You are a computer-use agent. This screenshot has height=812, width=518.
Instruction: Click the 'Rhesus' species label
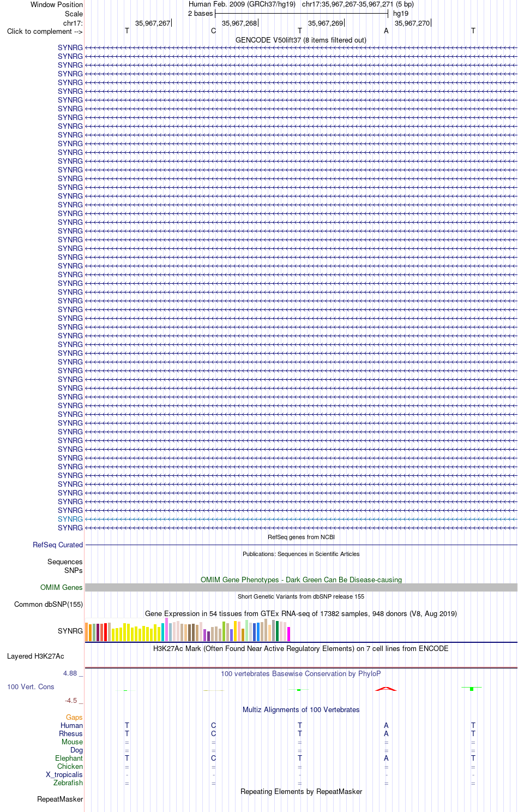coord(71,733)
